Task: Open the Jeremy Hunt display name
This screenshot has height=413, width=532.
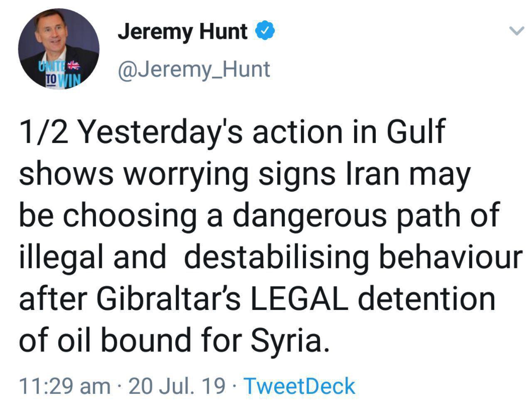Action: tap(182, 32)
